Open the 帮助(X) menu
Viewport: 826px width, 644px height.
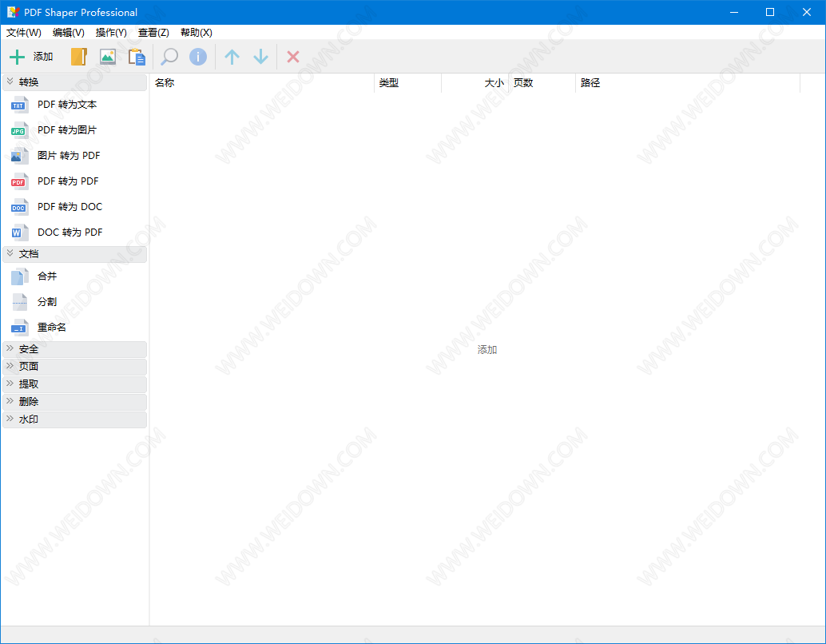pos(196,33)
